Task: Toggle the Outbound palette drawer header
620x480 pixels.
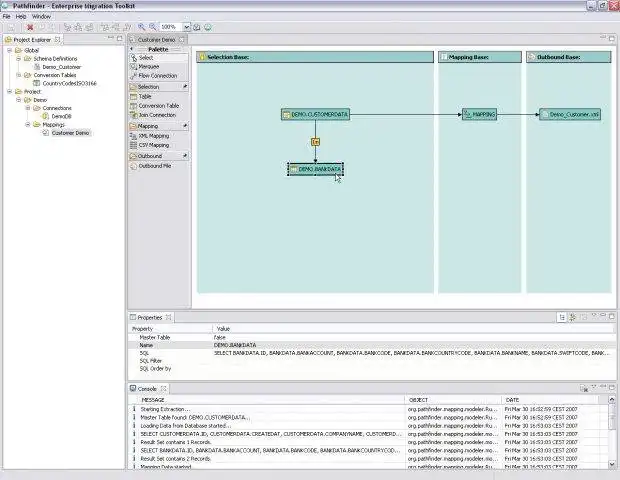Action: click(x=159, y=156)
